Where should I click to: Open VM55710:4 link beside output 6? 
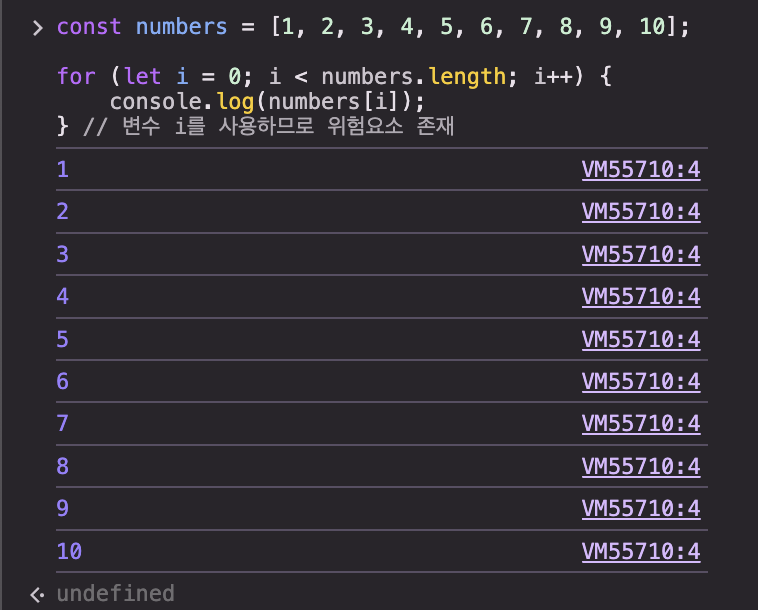click(641, 381)
